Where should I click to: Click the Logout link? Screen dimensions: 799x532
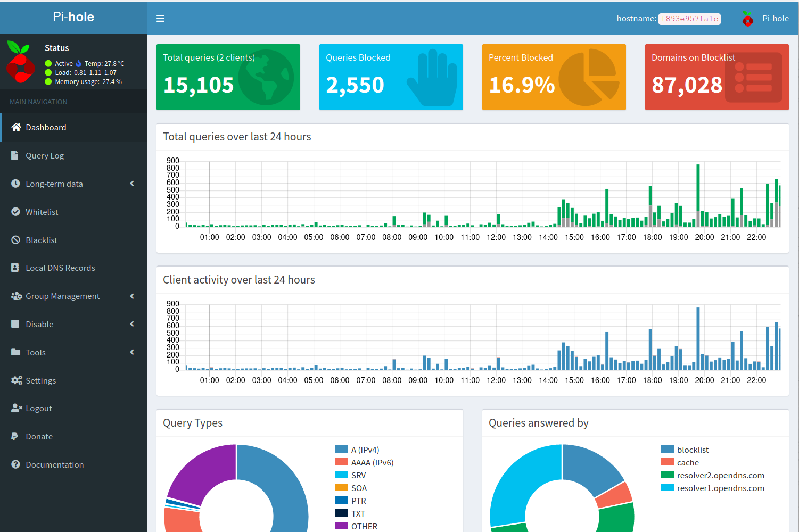[x=38, y=408]
